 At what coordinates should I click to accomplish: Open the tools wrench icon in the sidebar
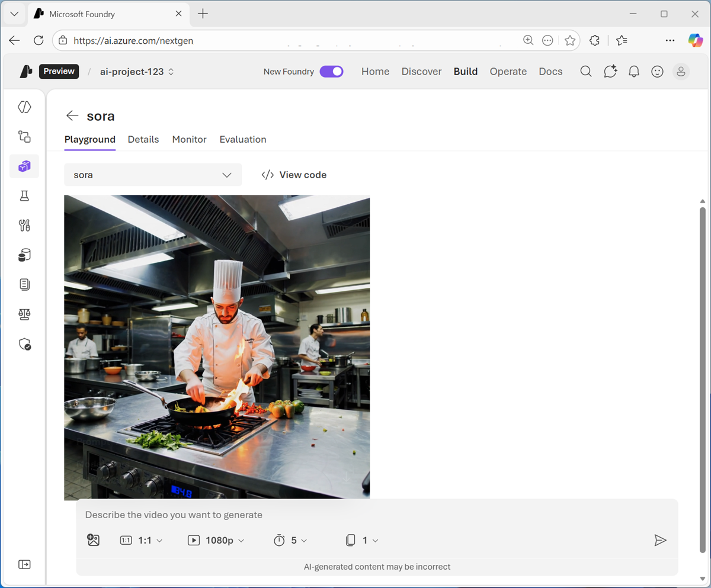click(x=24, y=225)
